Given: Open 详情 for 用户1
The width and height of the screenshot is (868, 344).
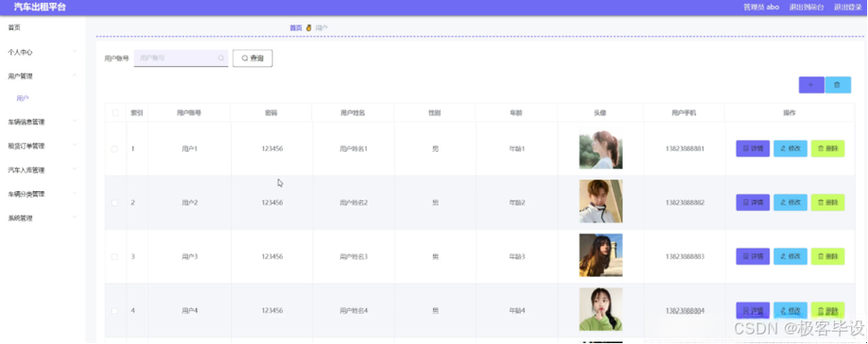Looking at the screenshot, I should (x=752, y=149).
